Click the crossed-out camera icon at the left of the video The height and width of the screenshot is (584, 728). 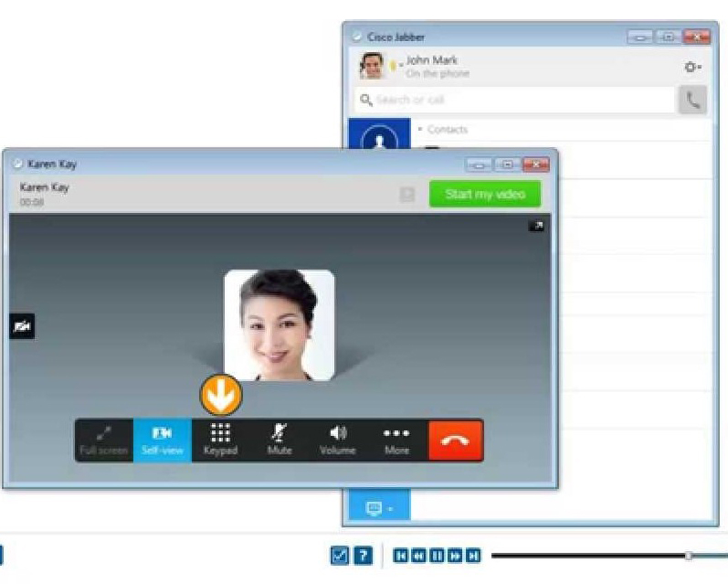coord(22,326)
